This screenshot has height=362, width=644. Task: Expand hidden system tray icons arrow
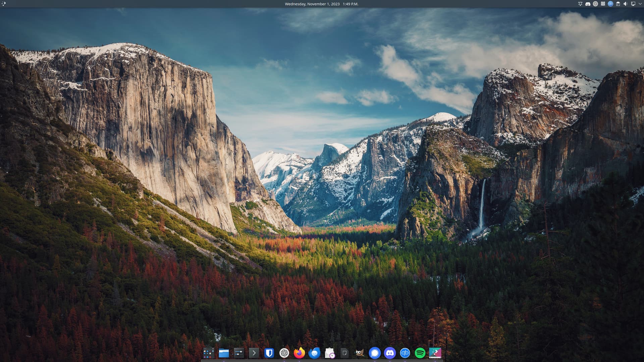640,4
